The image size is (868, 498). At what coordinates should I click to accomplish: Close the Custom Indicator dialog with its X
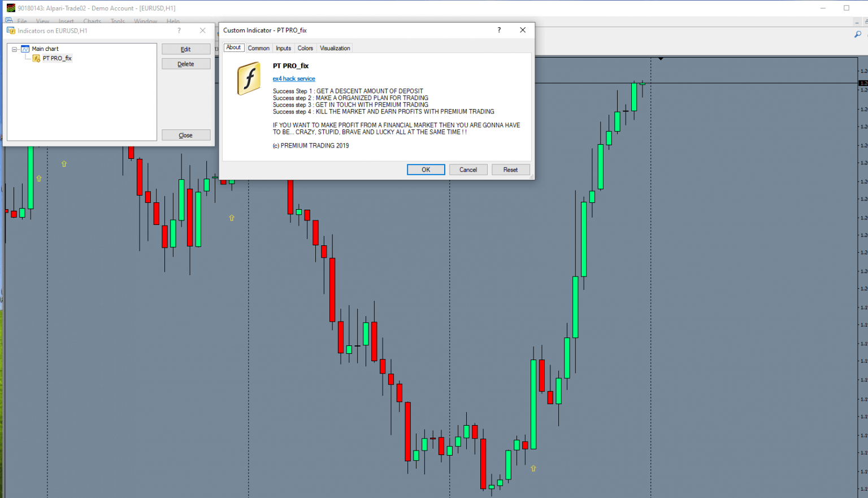tap(523, 30)
